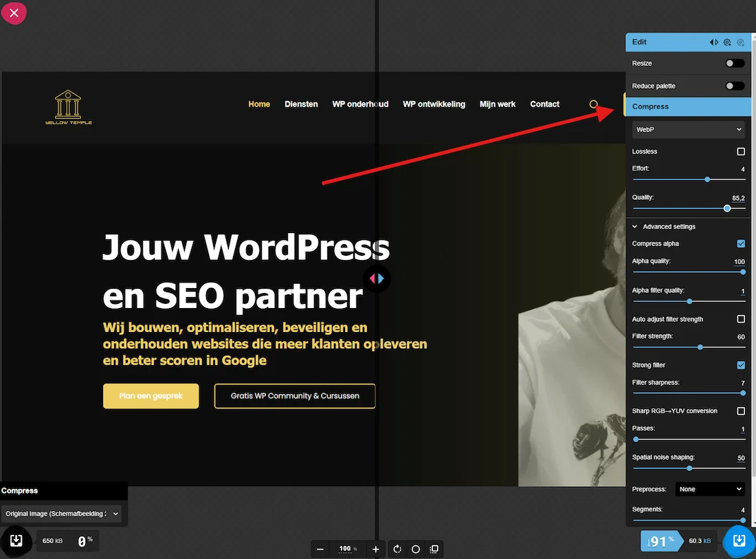This screenshot has height=559, width=756.
Task: Click the Diensten menu item in the preview
Action: 301,105
